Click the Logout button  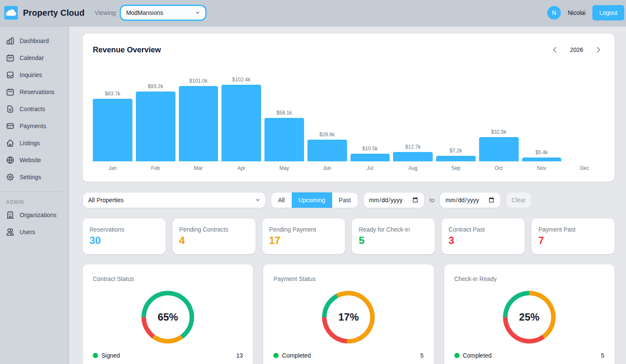click(608, 13)
